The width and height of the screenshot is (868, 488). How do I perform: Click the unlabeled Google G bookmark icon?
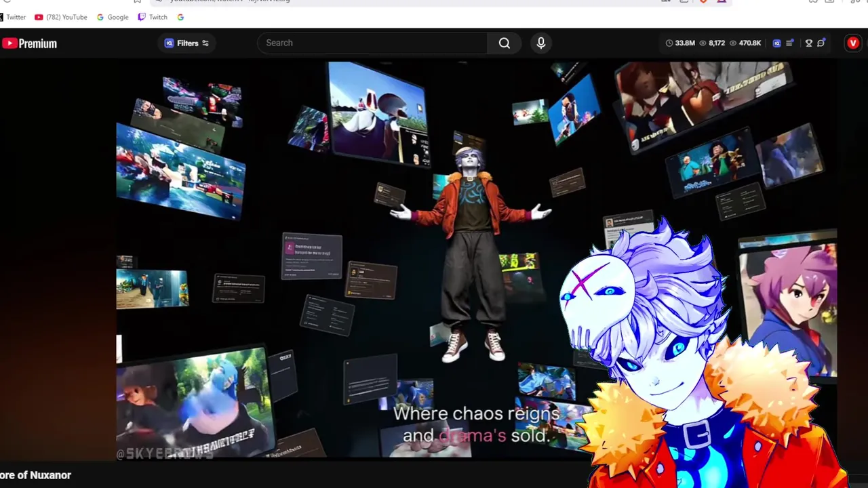tap(180, 17)
